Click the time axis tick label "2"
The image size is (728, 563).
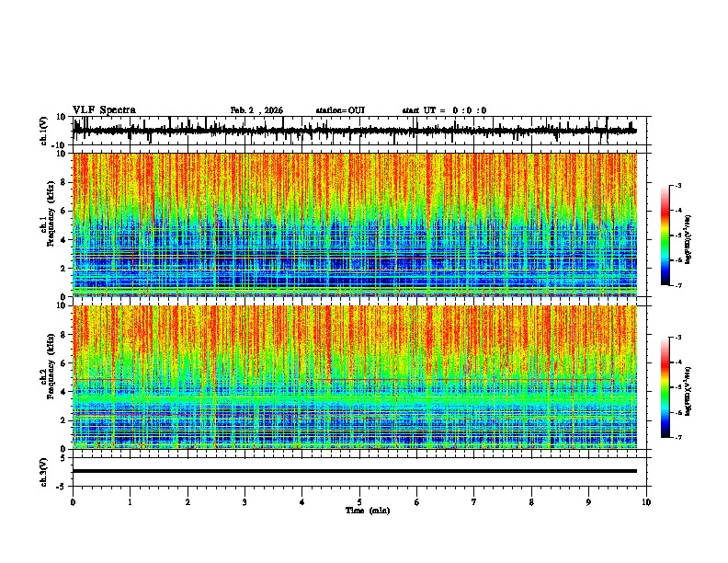tap(188, 502)
